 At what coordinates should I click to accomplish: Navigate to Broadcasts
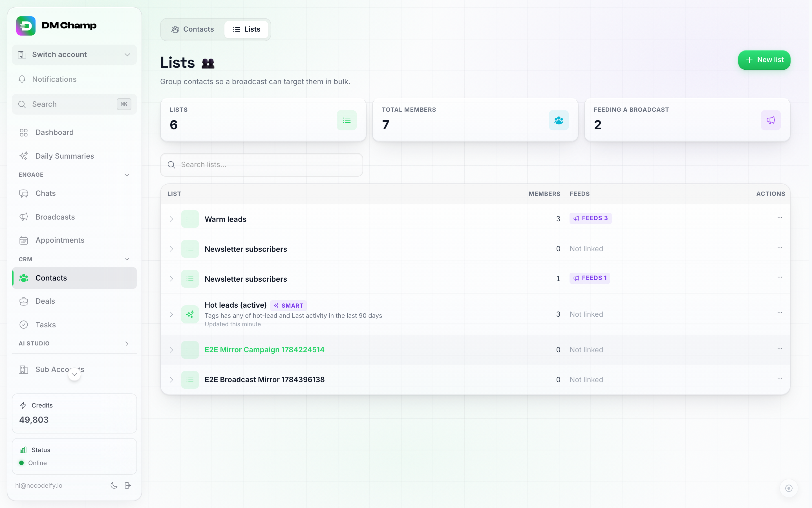pyautogui.click(x=74, y=217)
